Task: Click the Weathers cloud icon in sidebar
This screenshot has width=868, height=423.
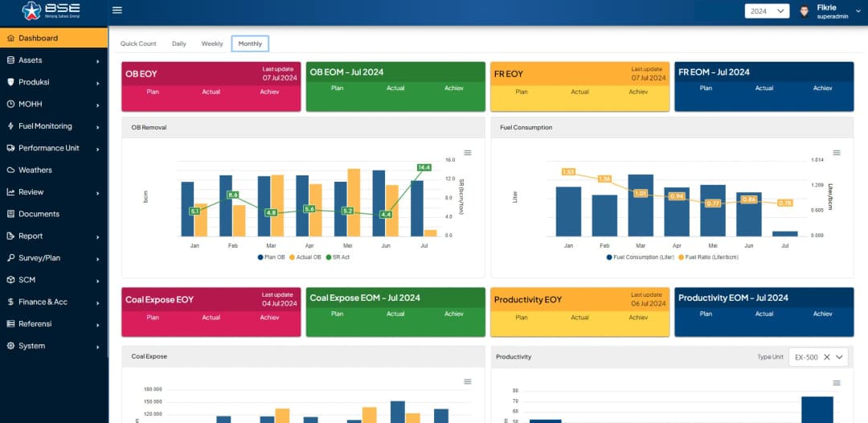Action: [10, 170]
